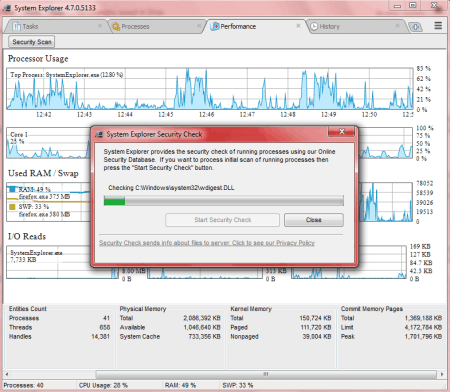Viewport: 450px width, 392px height.
Task: Open the hamburger main menu
Action: (x=438, y=26)
